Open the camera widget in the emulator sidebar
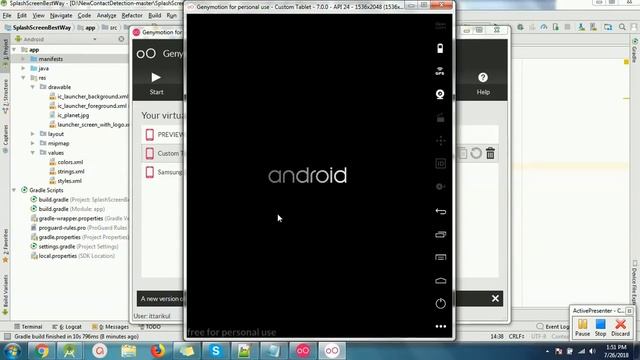Viewport: 640px width, 360px height. [440, 94]
